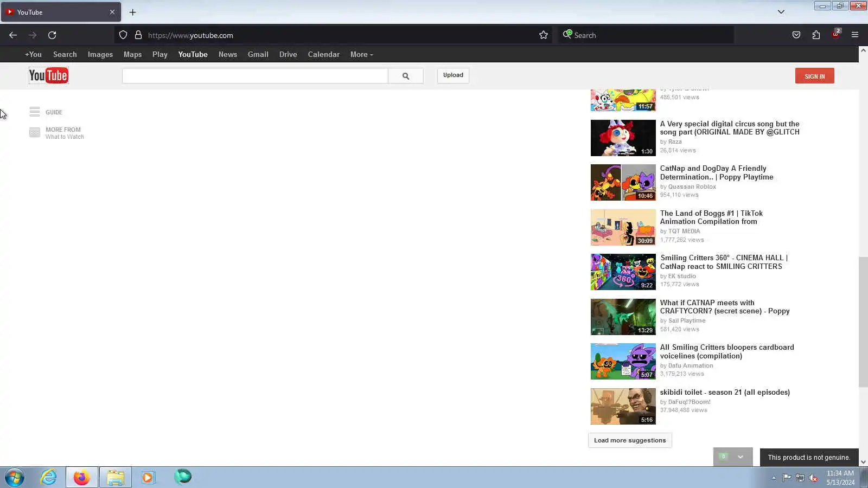Show hidden system tray icons
Image resolution: width=868 pixels, height=488 pixels.
coord(774,478)
